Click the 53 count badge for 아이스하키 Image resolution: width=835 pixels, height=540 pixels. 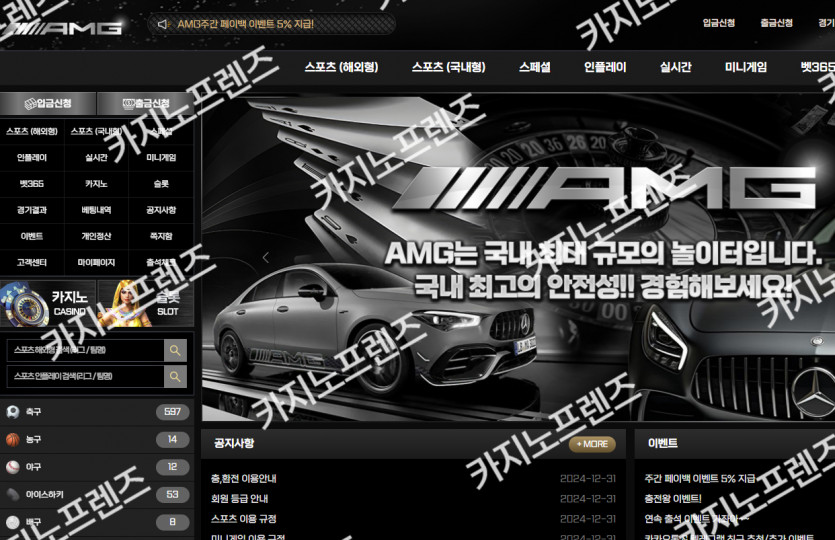click(173, 495)
